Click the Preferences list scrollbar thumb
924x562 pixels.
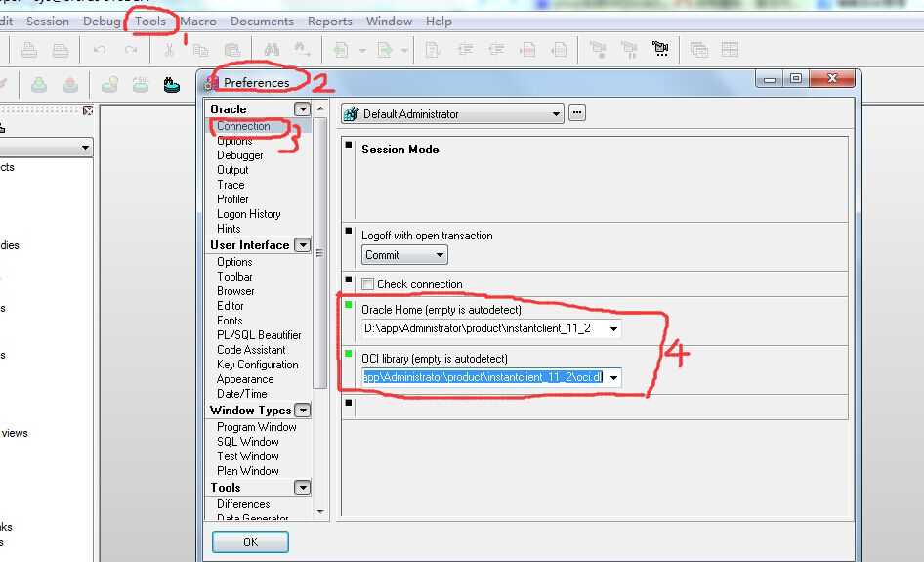(320, 253)
